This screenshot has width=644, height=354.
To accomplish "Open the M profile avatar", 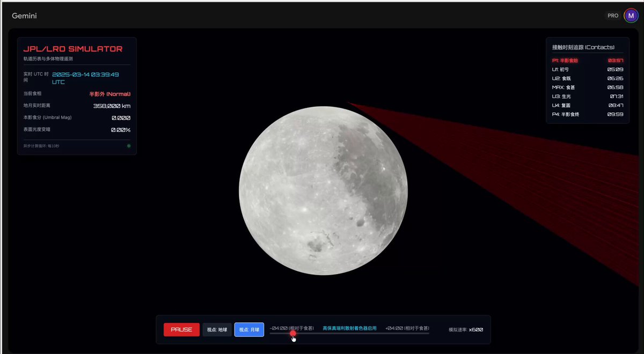I will point(631,16).
